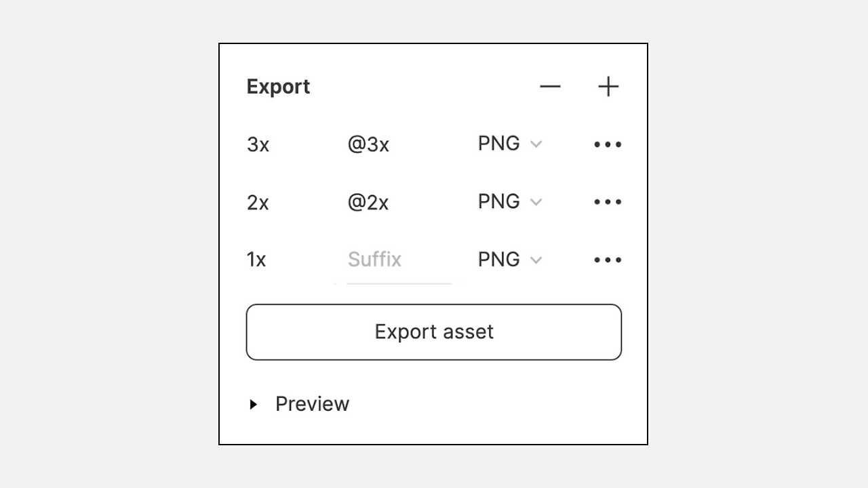The width and height of the screenshot is (868, 488).
Task: Focus the empty Suffix field in the 1x row
Action: (399, 260)
